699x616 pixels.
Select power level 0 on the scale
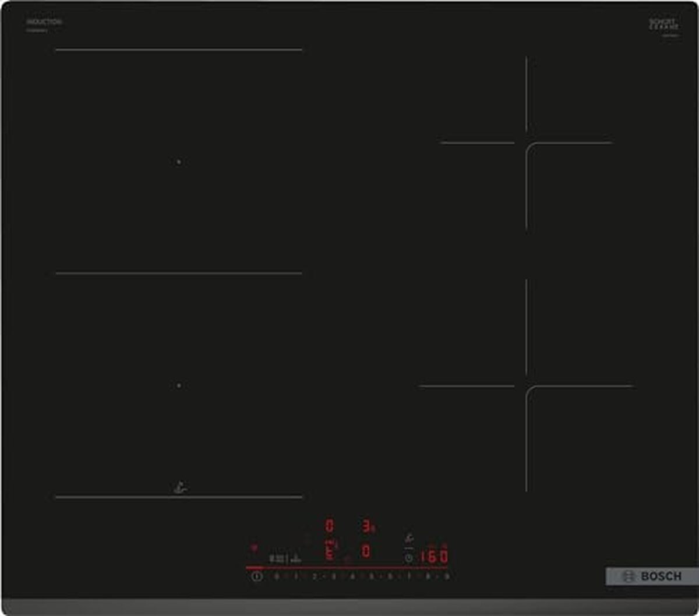pyautogui.click(x=276, y=576)
